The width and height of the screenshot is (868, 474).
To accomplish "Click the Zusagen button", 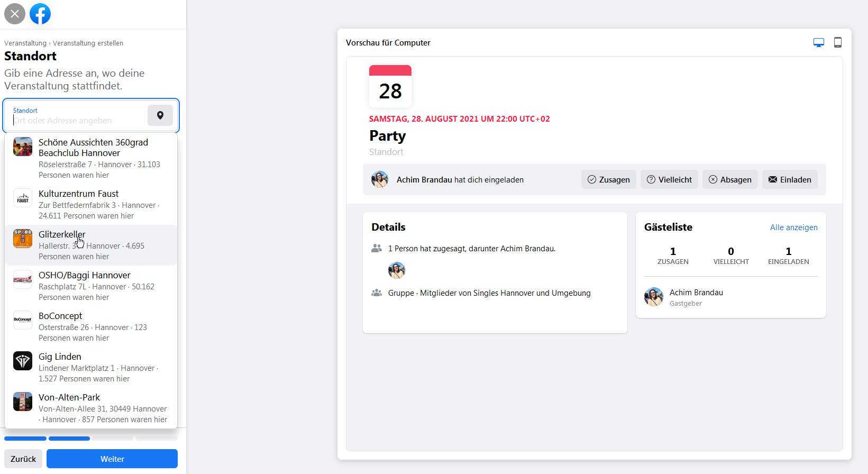I will coord(609,179).
